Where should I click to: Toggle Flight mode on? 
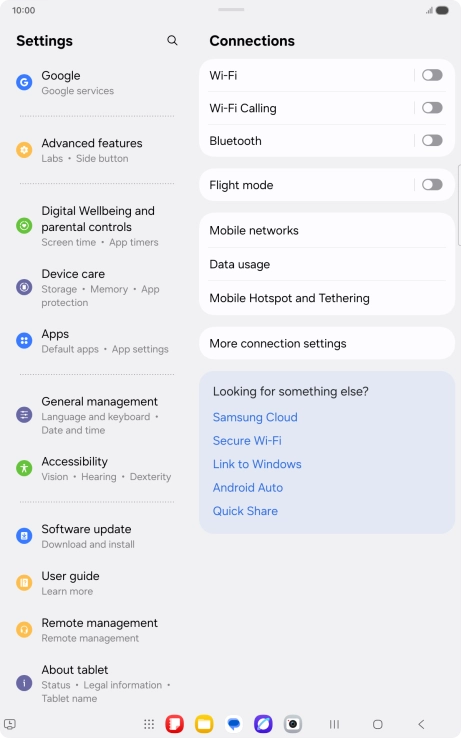click(432, 184)
